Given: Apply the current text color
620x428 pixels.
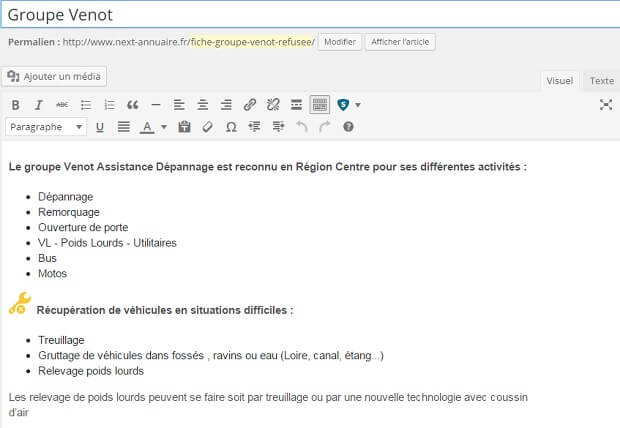Looking at the screenshot, I should point(147,127).
